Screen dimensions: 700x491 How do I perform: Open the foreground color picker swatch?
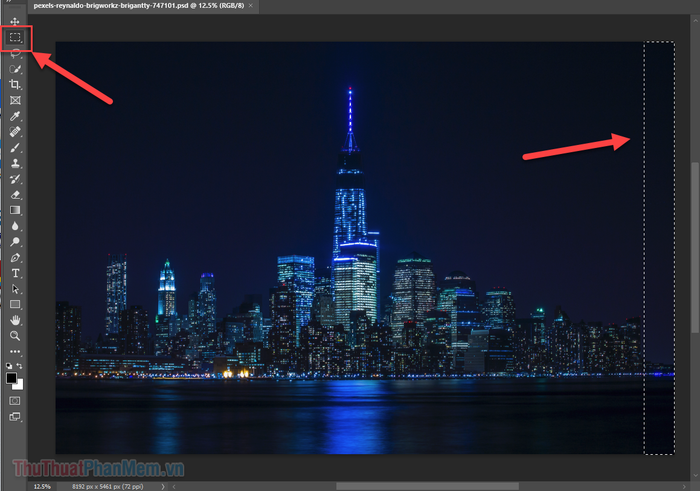click(12, 378)
